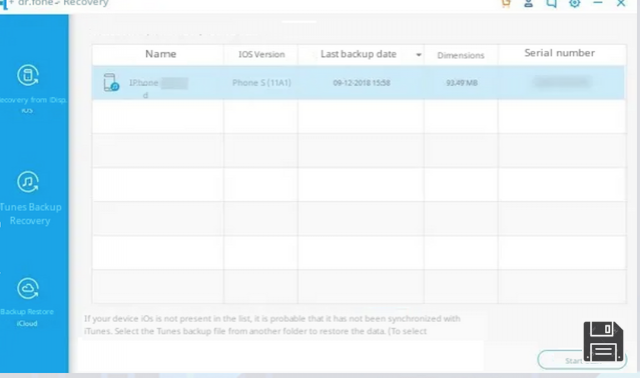This screenshot has height=378, width=640.
Task: Sort by Last backup date header
Action: tap(358, 54)
